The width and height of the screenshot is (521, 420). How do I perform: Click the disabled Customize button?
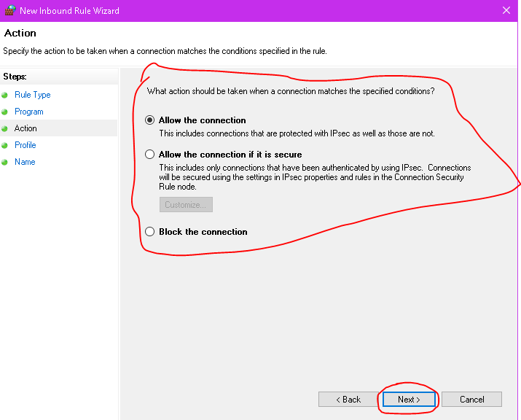click(186, 204)
